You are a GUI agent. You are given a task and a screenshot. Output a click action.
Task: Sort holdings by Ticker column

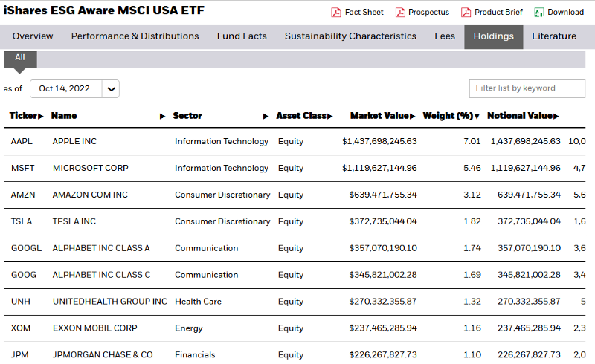(27, 116)
